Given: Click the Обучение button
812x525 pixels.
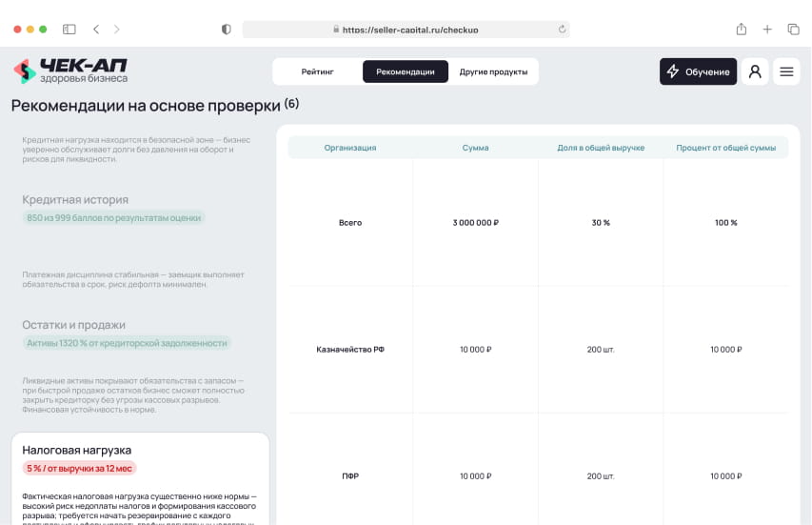Looking at the screenshot, I should click(x=698, y=71).
